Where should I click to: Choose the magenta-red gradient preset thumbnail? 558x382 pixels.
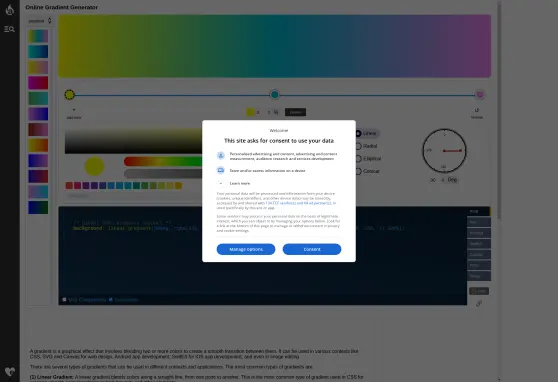click(x=38, y=83)
